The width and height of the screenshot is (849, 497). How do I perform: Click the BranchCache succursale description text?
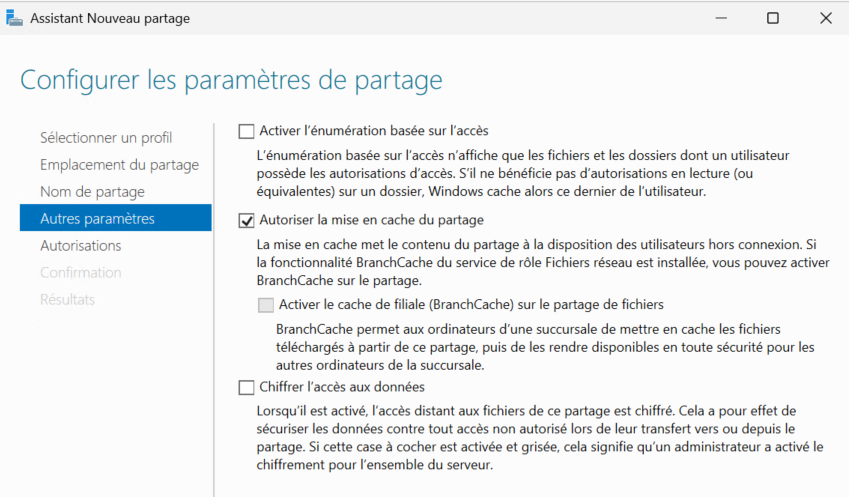[x=544, y=347]
